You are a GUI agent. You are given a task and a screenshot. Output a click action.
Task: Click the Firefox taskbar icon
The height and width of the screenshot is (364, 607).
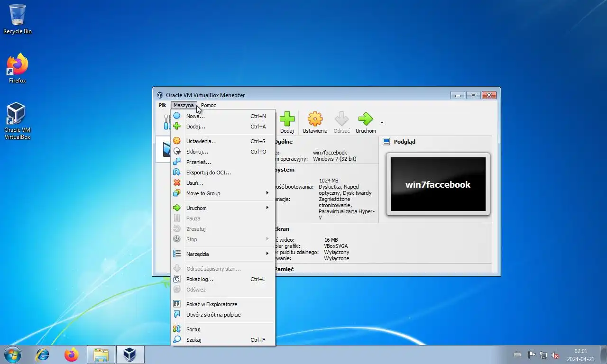click(72, 355)
